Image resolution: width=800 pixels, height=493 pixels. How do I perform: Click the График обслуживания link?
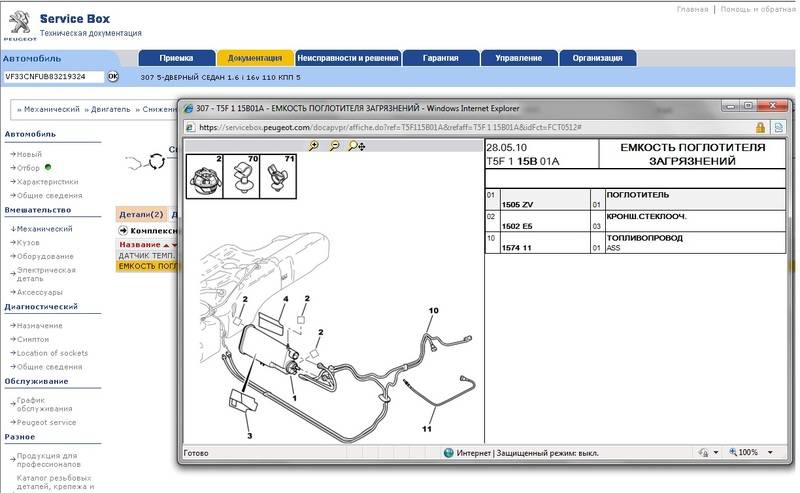click(45, 405)
